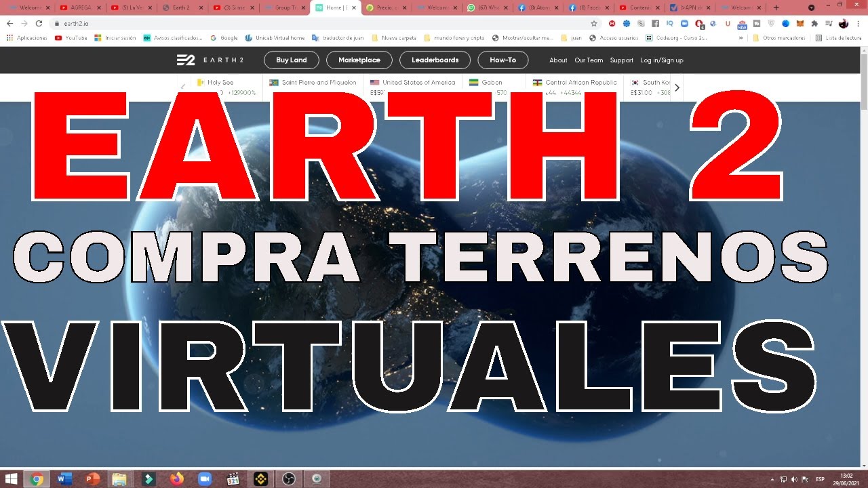The height and width of the screenshot is (488, 868).
Task: Click Log in/Sign up
Action: [x=662, y=60]
